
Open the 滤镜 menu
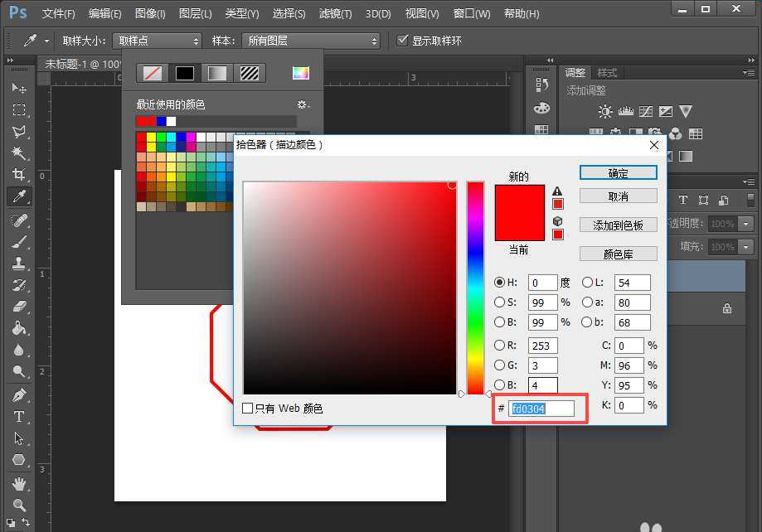click(x=335, y=13)
